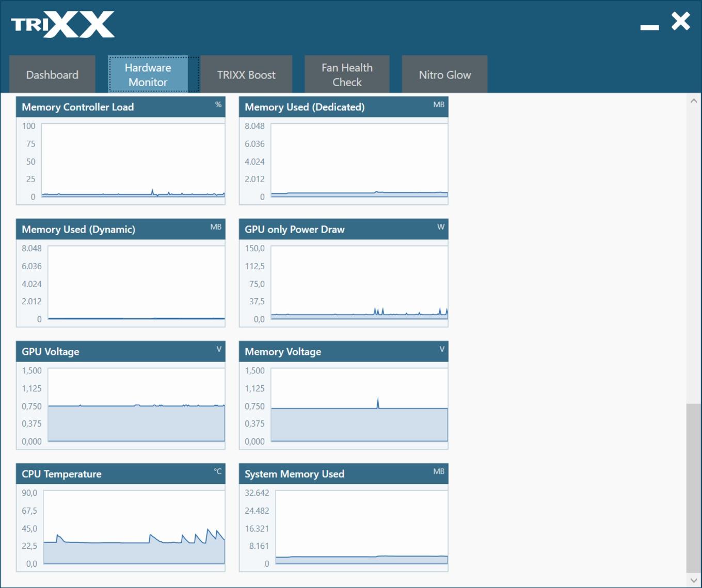Click the Memory Voltage title
This screenshot has height=588, width=702.
[x=283, y=352]
